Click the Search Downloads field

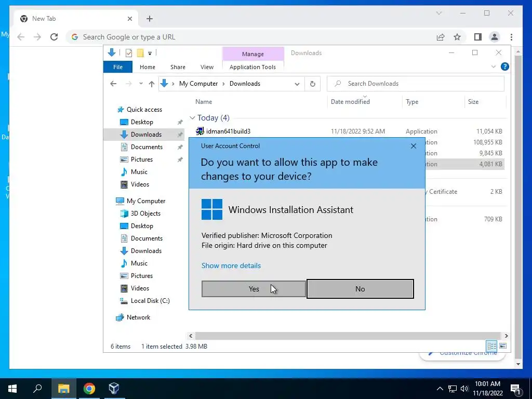click(x=415, y=84)
